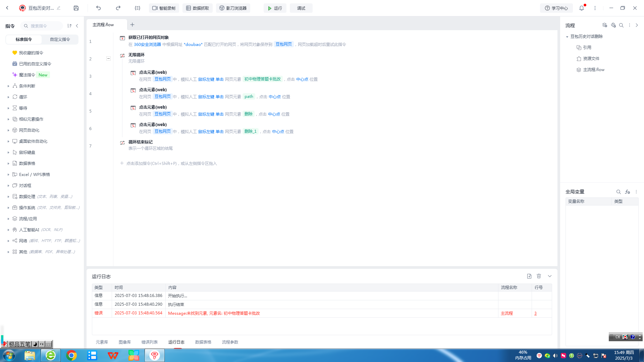Click the 360安全浏览器 link in step 1
The height and width of the screenshot is (362, 644).
pos(147,45)
